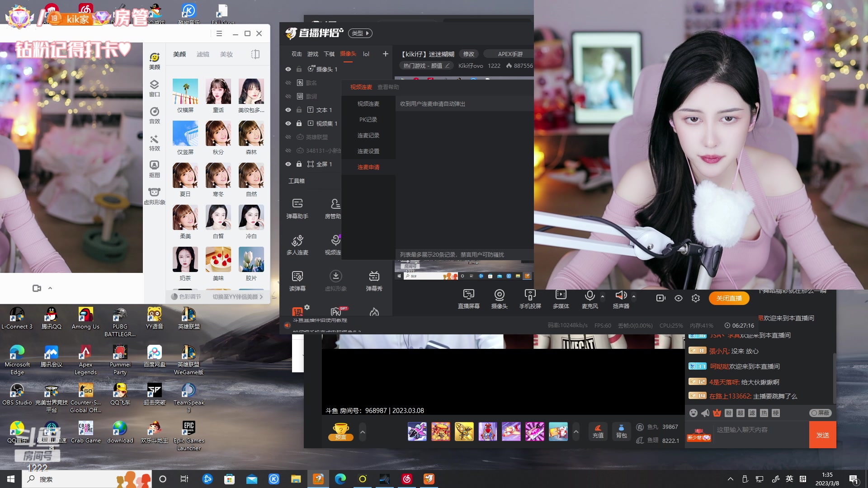Add a new scene with plus icon
Viewport: 868px width, 488px height.
pyautogui.click(x=385, y=54)
